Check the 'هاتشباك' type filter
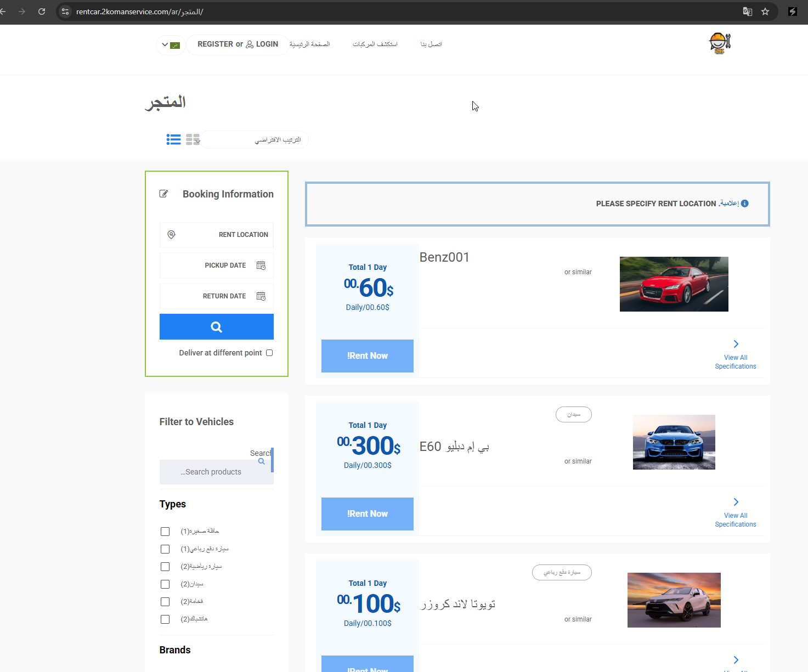The width and height of the screenshot is (808, 672). point(165,619)
